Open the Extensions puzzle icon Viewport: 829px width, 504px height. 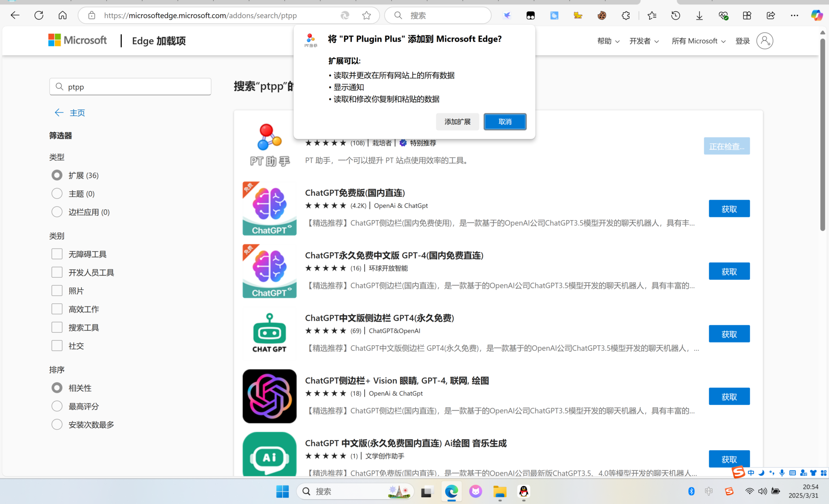[x=626, y=15]
